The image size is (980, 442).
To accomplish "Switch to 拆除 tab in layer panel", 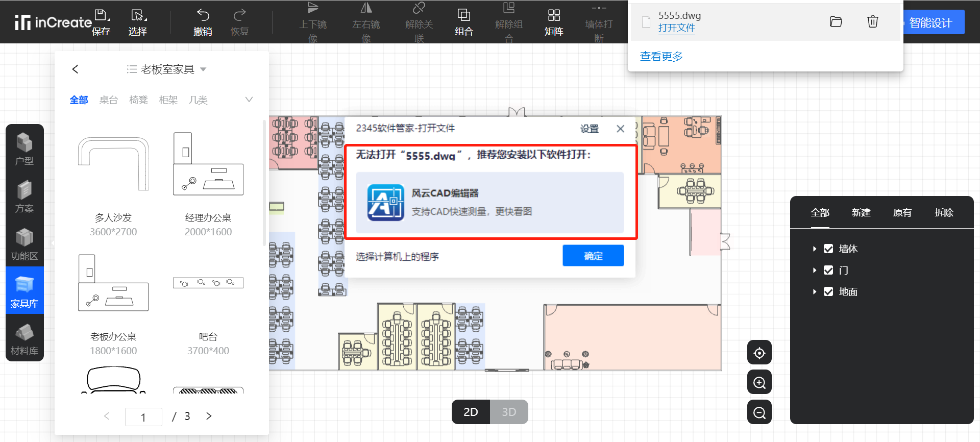I will pos(944,212).
